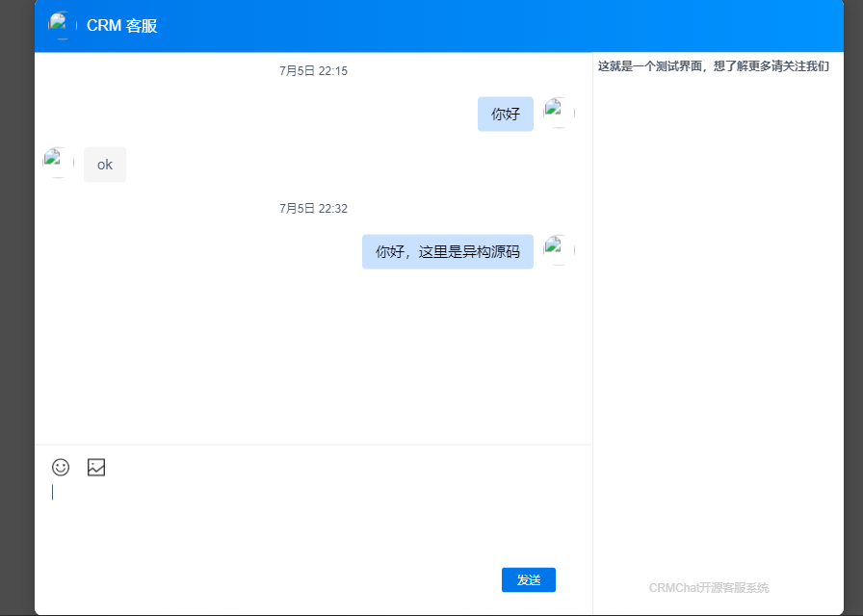863x616 pixels.
Task: Select the "ok" chat bubble
Action: pos(104,164)
